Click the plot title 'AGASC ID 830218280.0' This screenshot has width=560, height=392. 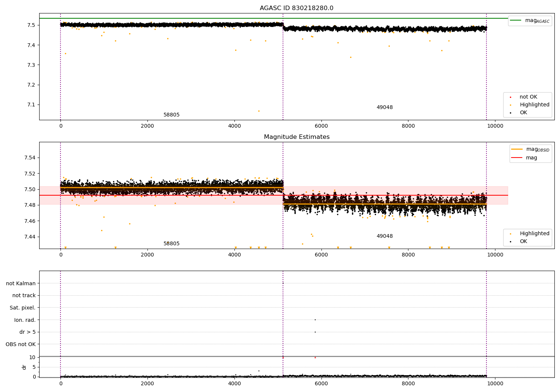point(296,8)
